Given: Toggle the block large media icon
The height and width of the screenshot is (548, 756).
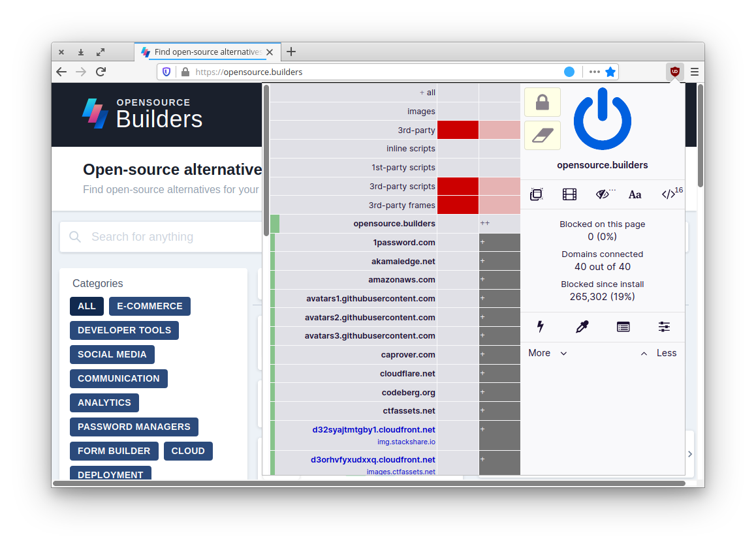Looking at the screenshot, I should (569, 194).
